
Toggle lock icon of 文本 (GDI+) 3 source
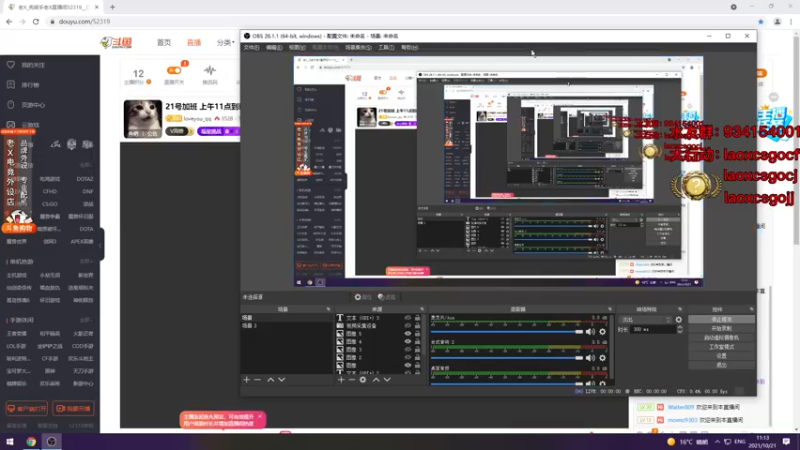coord(417,318)
